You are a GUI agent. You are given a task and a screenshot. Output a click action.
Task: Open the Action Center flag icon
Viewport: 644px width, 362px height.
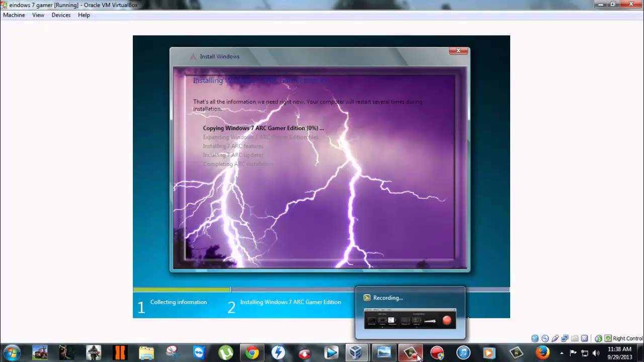coord(574,353)
